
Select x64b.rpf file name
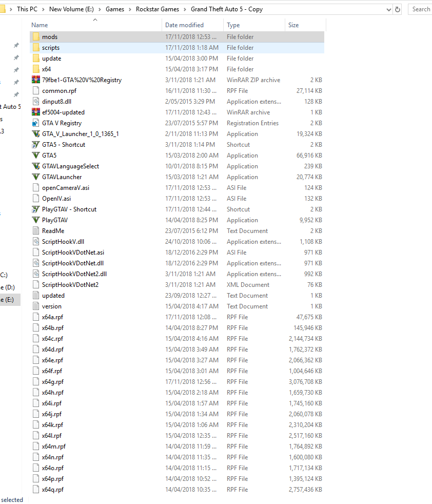[x=53, y=328]
